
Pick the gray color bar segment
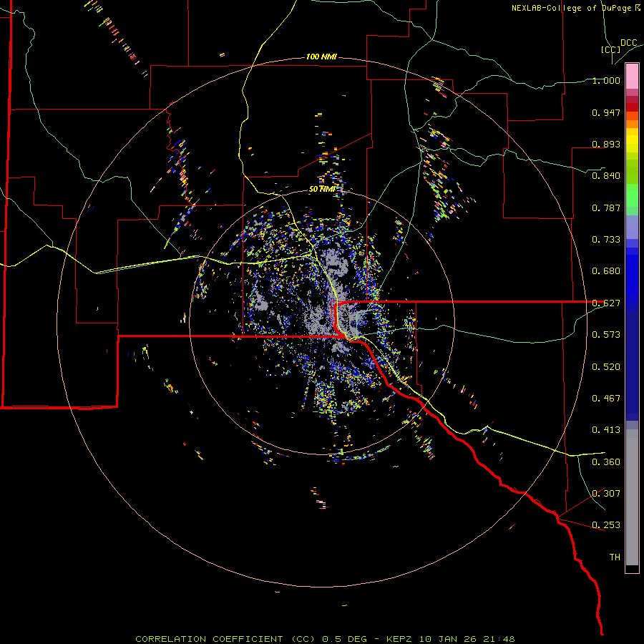click(632, 497)
